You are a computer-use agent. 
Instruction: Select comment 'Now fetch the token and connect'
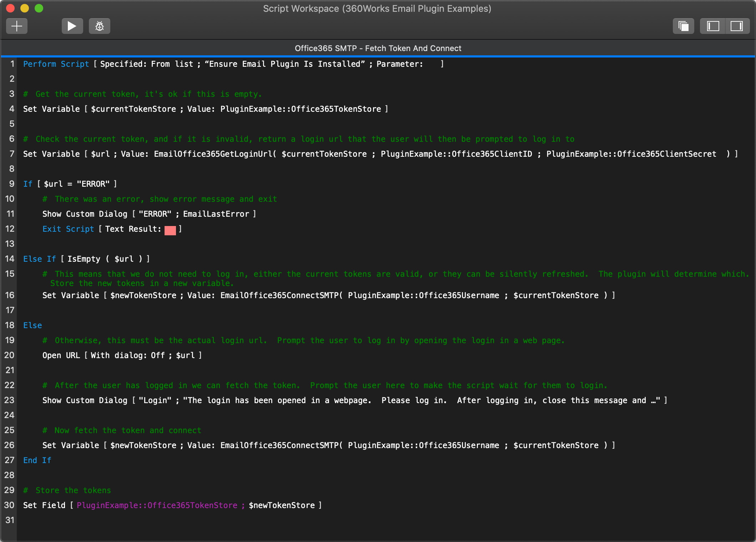point(122,430)
